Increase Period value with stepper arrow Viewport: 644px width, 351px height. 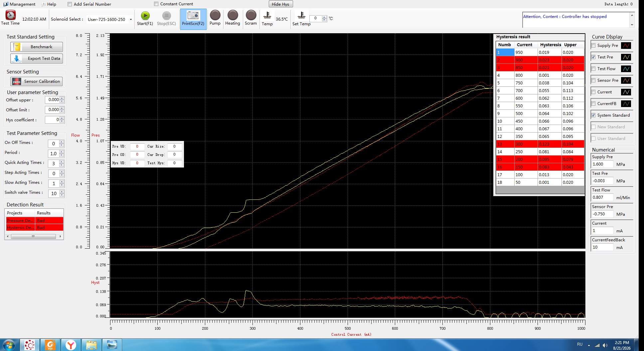pyautogui.click(x=62, y=152)
